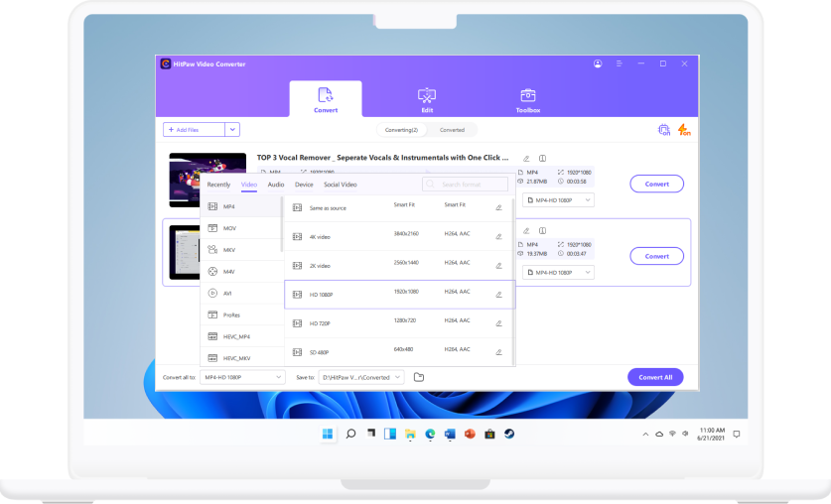The image size is (831, 504).
Task: Choose the AVI format
Action: 241,294
